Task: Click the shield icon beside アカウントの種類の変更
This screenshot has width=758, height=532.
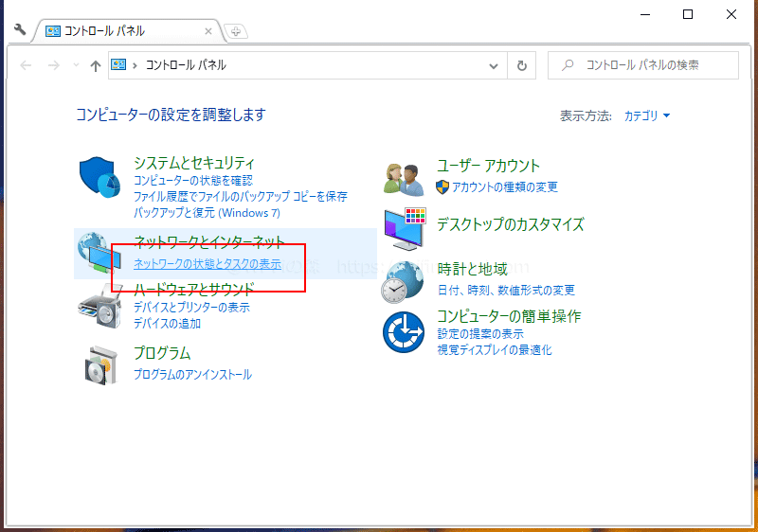Action: coord(442,186)
